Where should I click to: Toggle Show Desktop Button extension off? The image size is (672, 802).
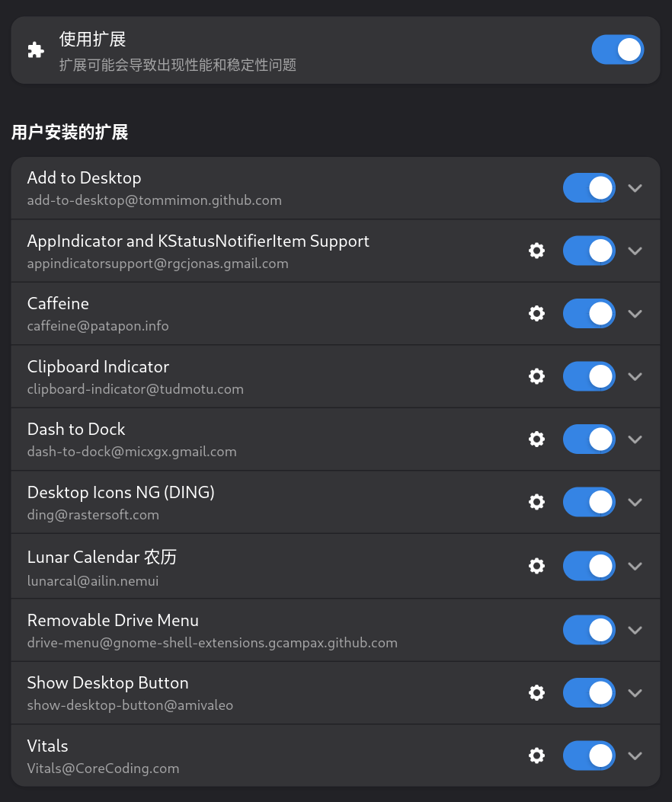point(589,693)
